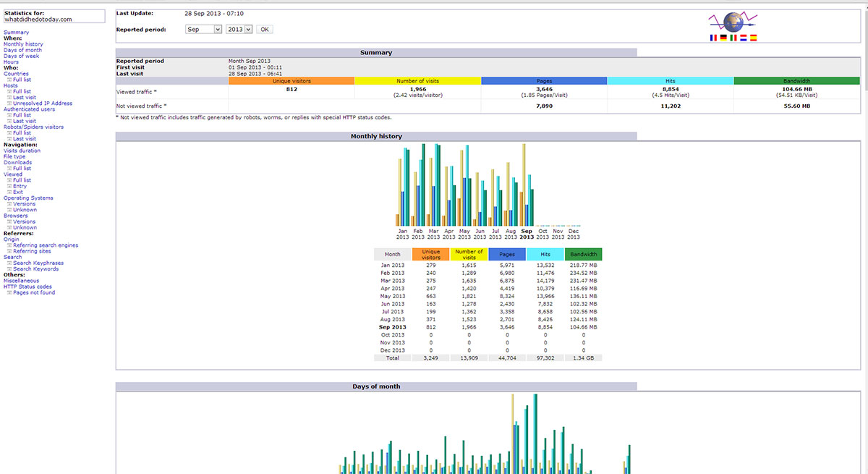This screenshot has width=868, height=474.
Task: Click the Countries link under Who
Action: [x=16, y=74]
